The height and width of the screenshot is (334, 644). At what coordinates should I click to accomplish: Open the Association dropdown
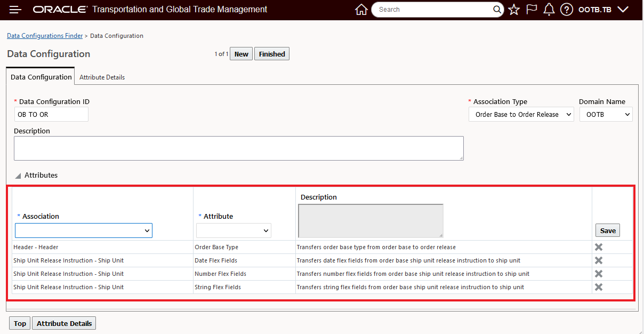tap(84, 230)
